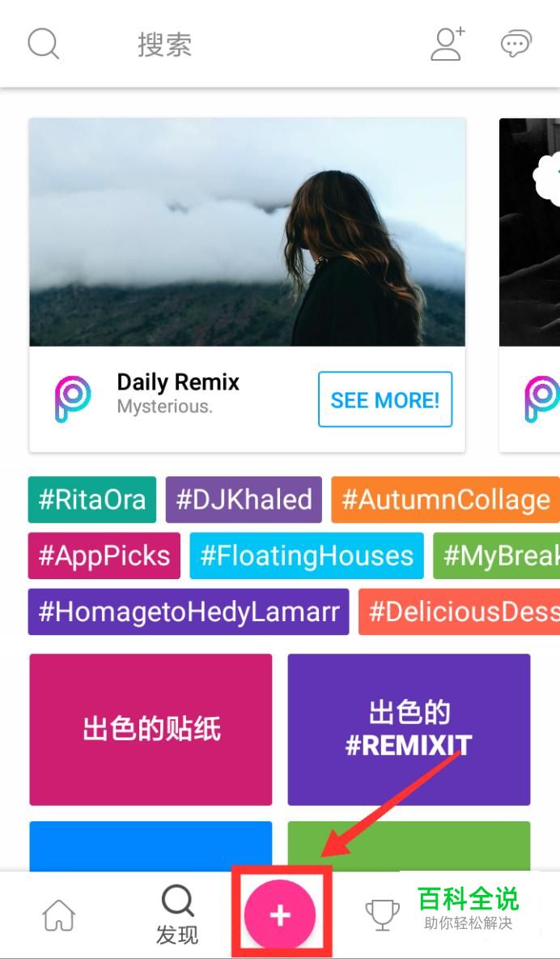
Task: Open the 出色的贴纸 pink tile
Action: click(151, 729)
